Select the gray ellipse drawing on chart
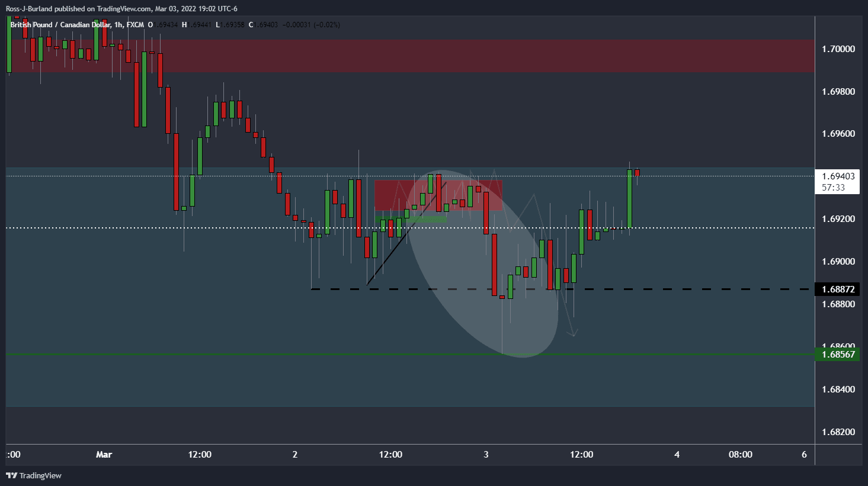The image size is (868, 486). click(482, 264)
